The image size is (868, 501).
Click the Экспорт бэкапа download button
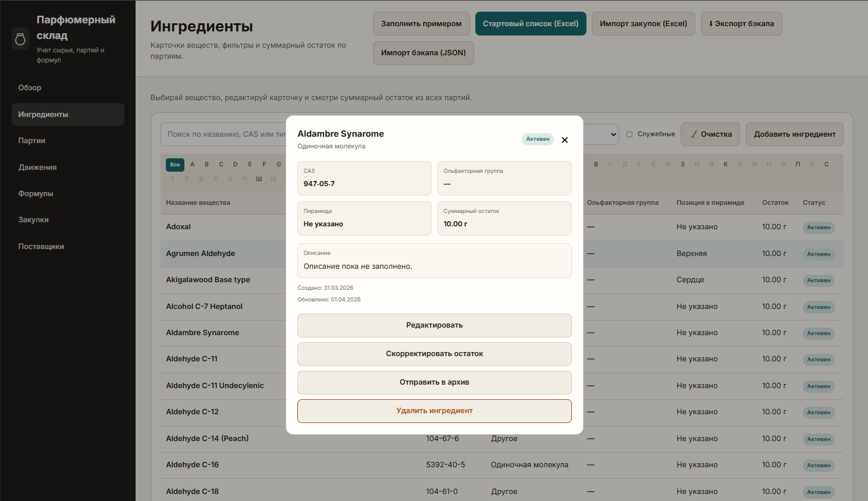[x=741, y=24]
